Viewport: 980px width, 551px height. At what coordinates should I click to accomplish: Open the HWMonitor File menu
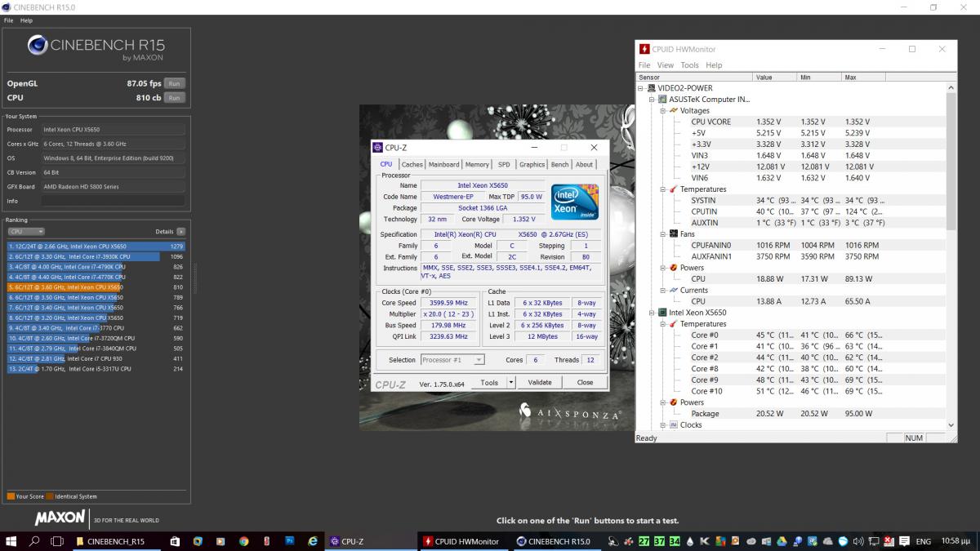click(x=644, y=64)
